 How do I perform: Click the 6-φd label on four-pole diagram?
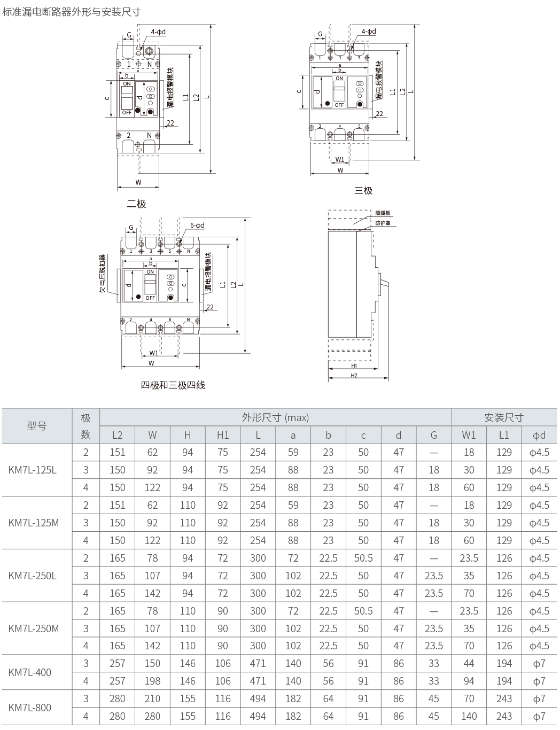click(x=197, y=225)
